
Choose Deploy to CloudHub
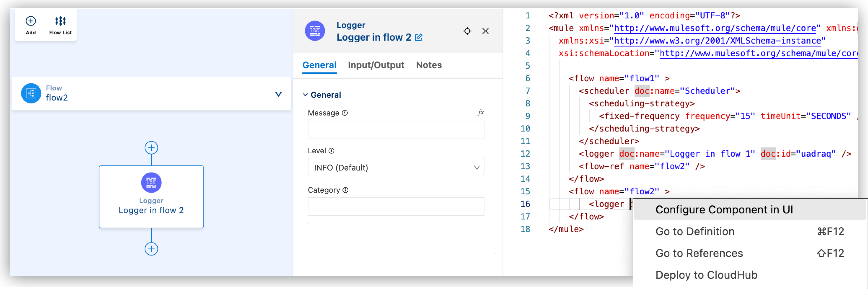click(706, 275)
